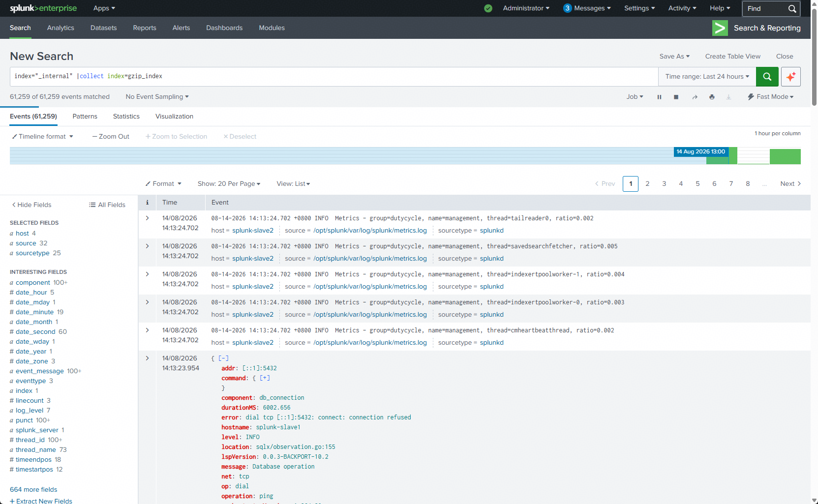Screen dimensions: 818x504
Task: Go to results page 2
Action: click(647, 184)
